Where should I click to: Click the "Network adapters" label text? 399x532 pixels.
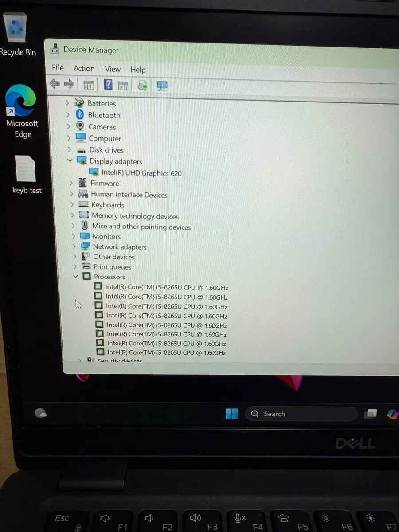pos(120,247)
